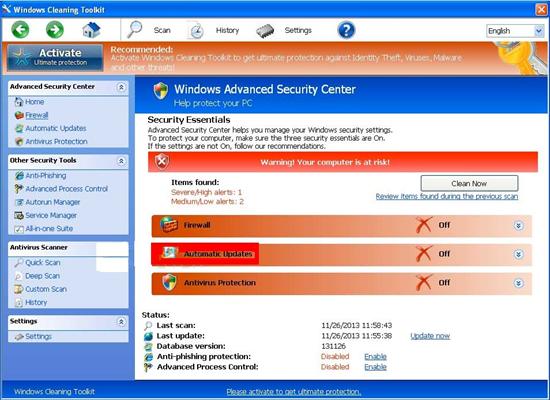Screen dimensions: 550x400
Task: Expand the Antivirus Protection details chevron
Action: tap(518, 283)
